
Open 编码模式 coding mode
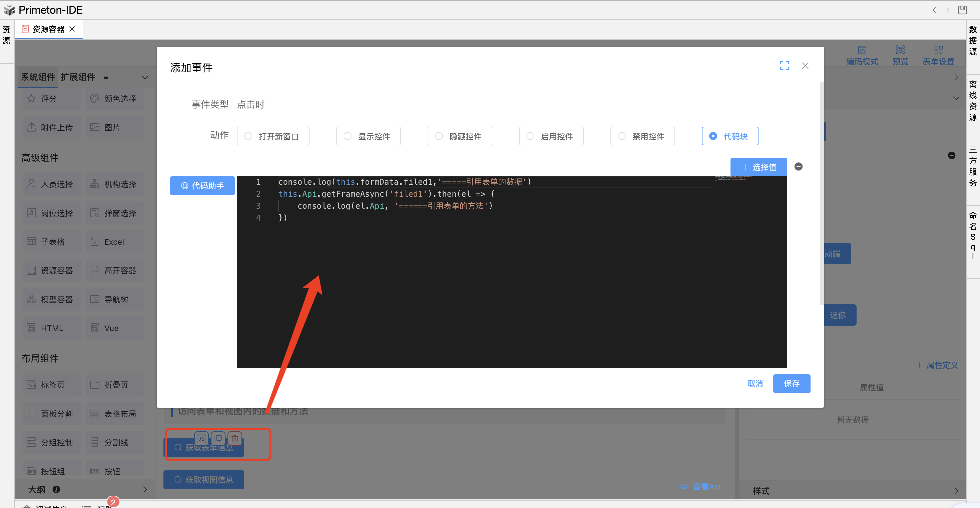point(862,55)
